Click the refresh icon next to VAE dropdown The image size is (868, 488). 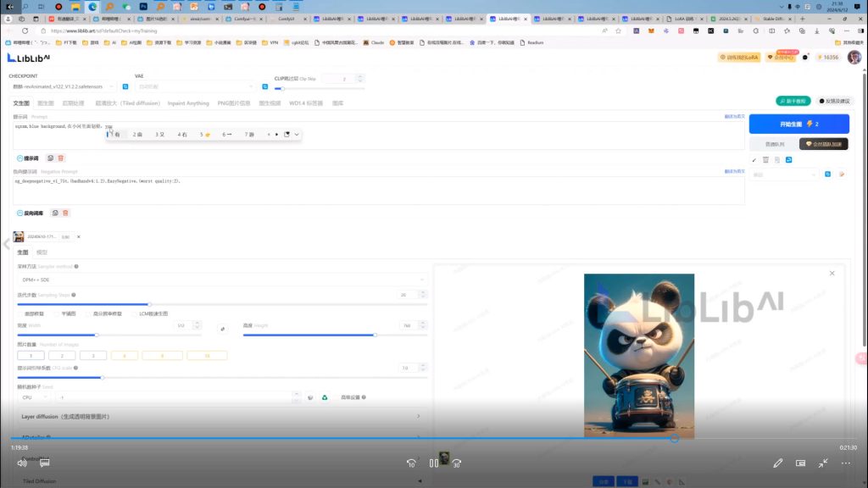click(264, 86)
